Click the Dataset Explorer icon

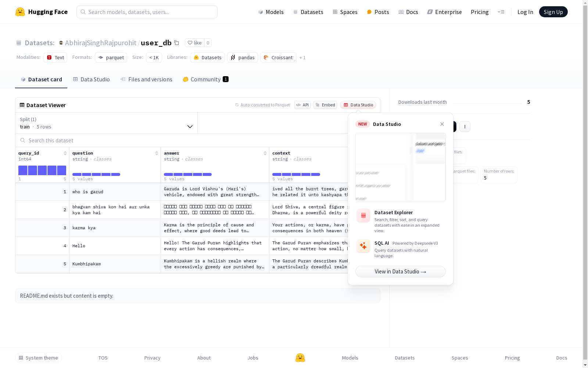click(x=363, y=216)
